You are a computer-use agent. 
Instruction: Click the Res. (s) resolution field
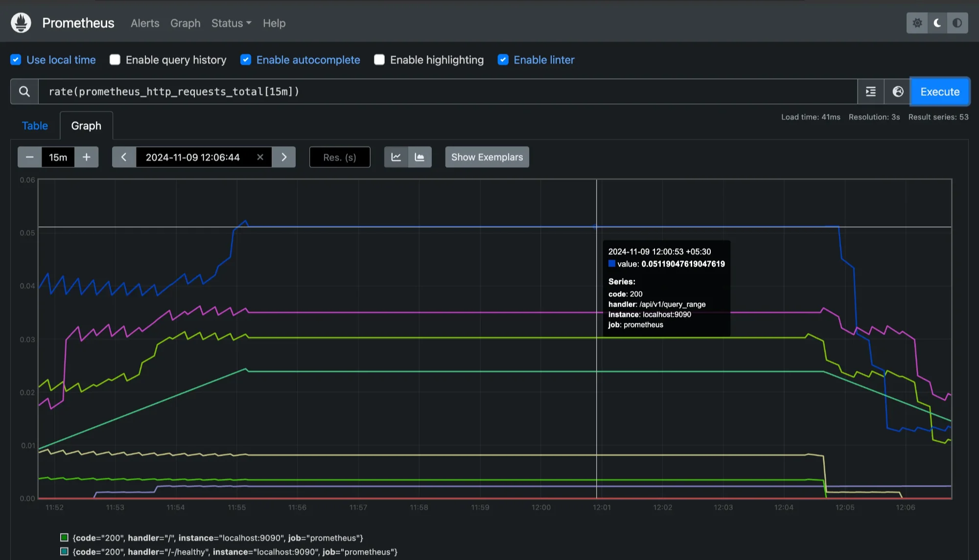(340, 157)
